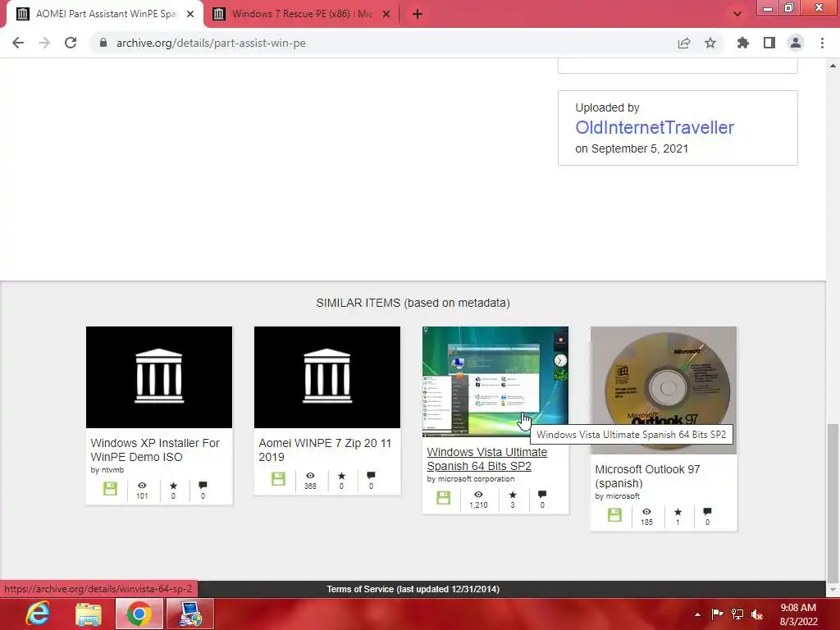Click software floppy icon on Windows XP Installer card

coord(110,488)
